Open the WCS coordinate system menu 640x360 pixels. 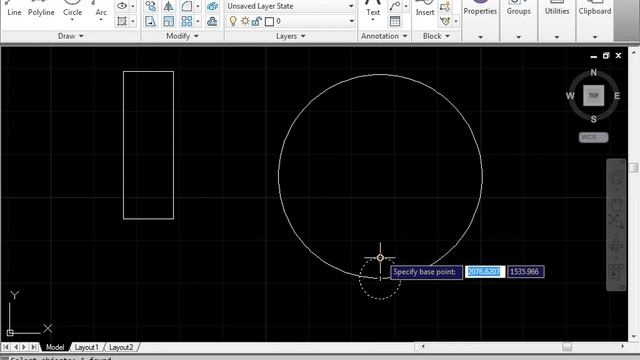593,138
